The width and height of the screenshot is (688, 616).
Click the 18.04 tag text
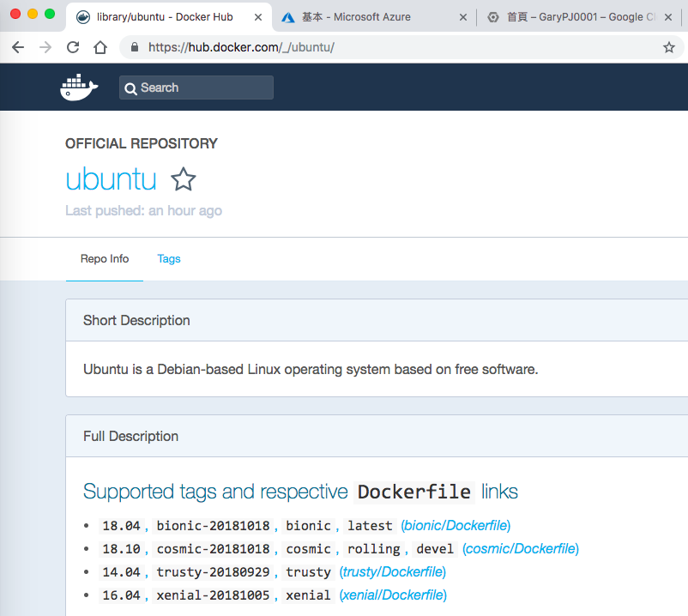121,526
